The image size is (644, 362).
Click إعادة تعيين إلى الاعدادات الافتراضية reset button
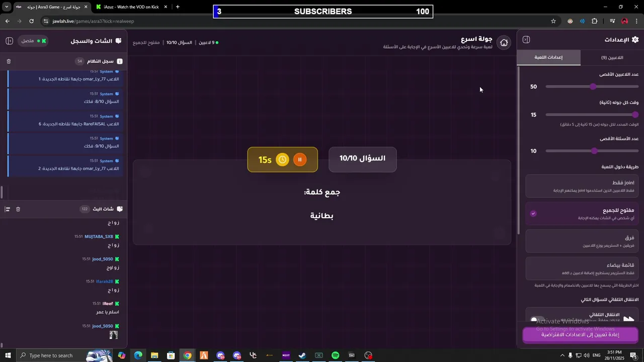pyautogui.click(x=580, y=334)
